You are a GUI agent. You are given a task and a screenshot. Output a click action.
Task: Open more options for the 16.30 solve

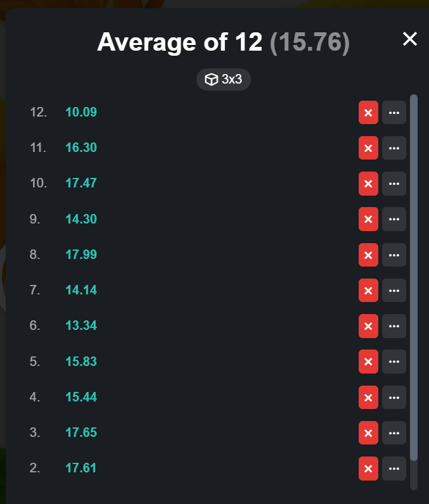click(x=394, y=148)
